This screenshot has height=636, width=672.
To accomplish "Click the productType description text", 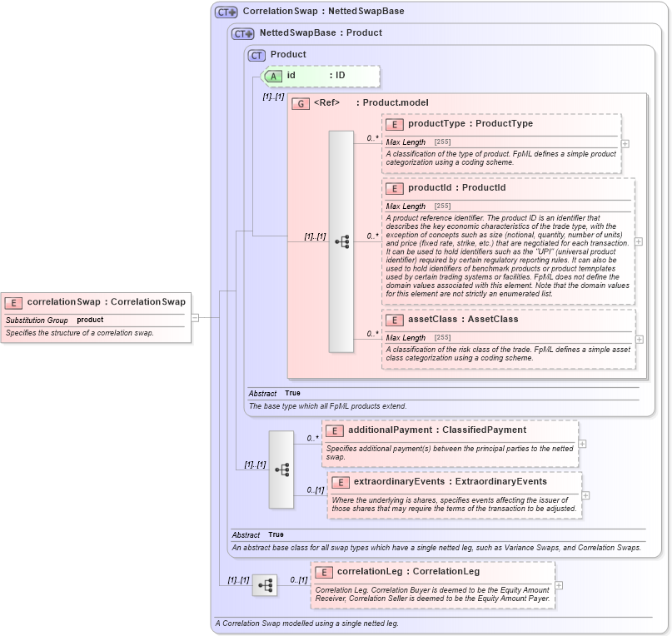I will pos(501,158).
